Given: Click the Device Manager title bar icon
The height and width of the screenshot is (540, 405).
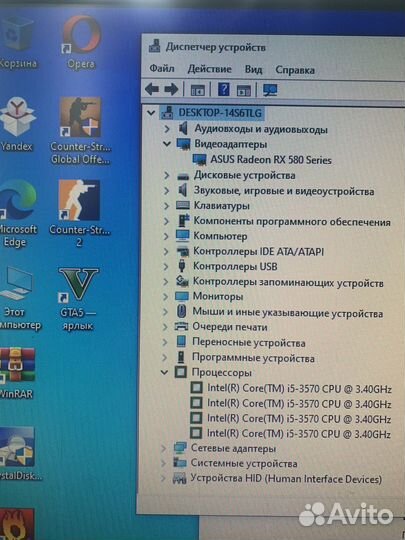Looking at the screenshot, I should [155, 46].
